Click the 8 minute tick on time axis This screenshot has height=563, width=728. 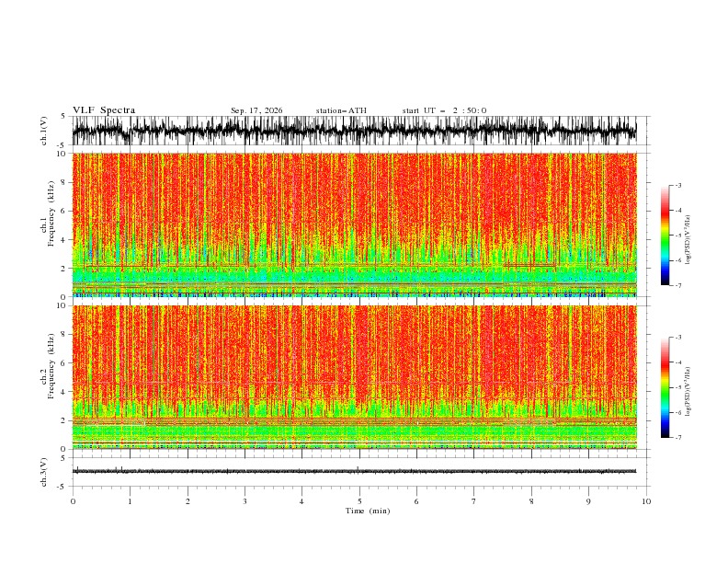tap(531, 501)
